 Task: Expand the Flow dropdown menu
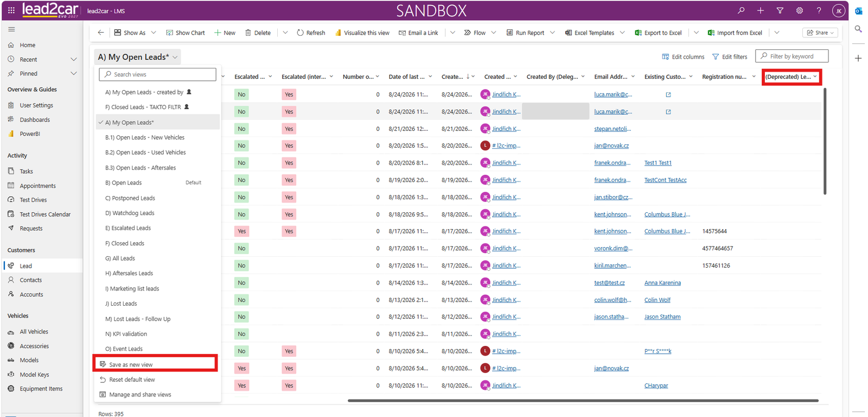coord(494,33)
